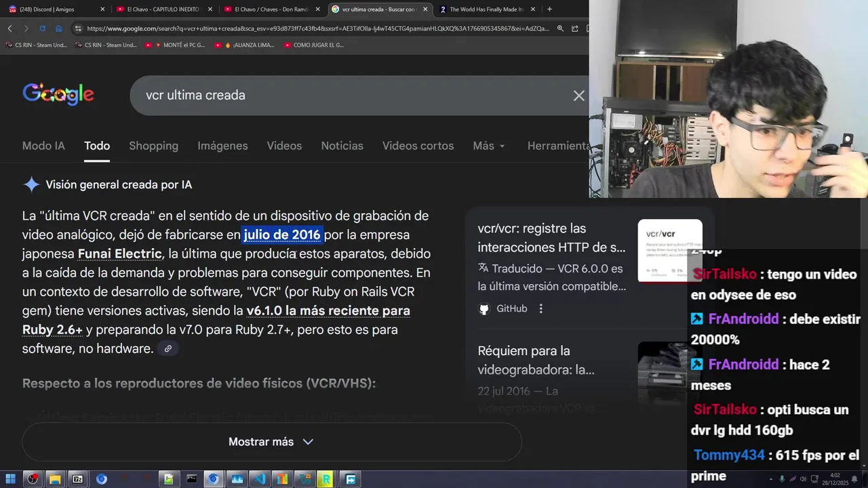The height and width of the screenshot is (488, 868).
Task: Open Réquiem para la videograbadora article
Action: click(x=536, y=360)
